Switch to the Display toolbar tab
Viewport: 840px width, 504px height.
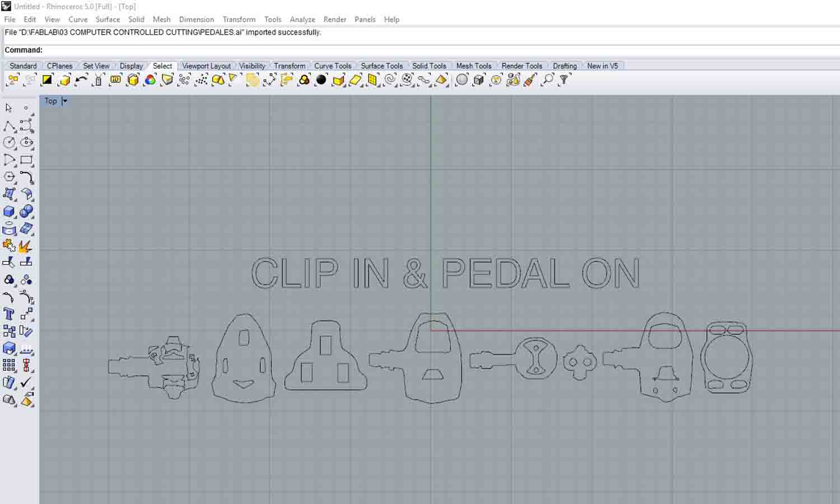point(131,66)
